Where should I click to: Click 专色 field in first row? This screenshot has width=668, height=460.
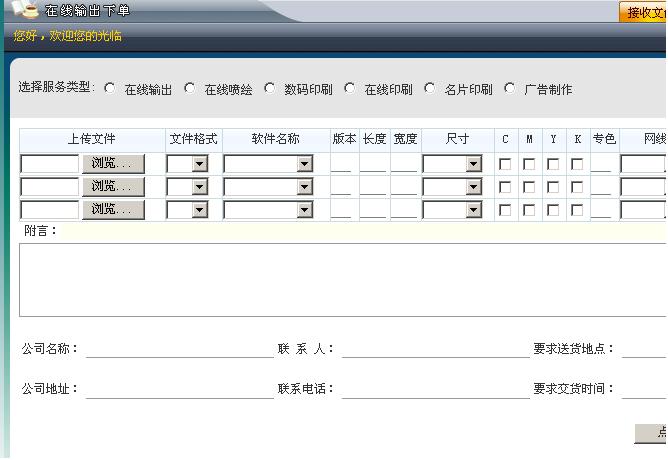(x=601, y=164)
